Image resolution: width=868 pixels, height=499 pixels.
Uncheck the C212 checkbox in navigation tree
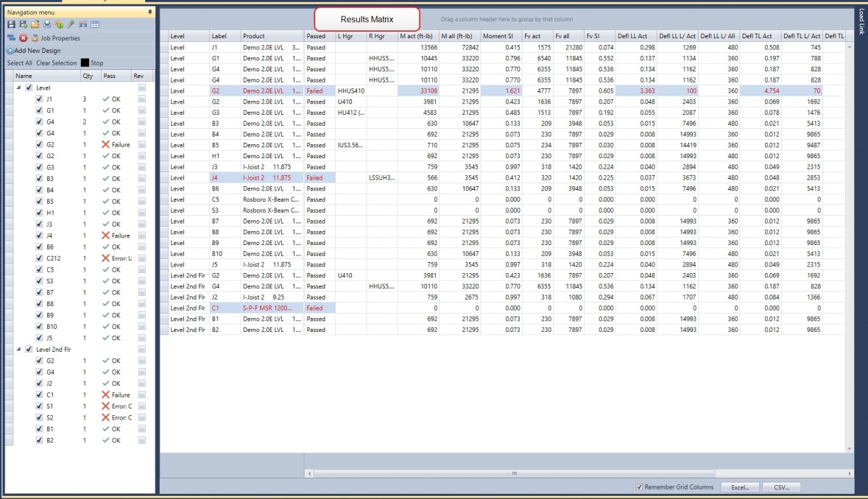coord(39,258)
